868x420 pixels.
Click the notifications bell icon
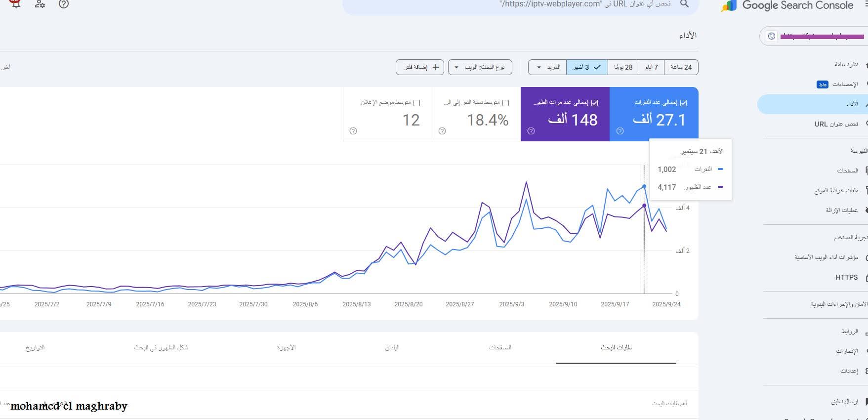pos(16,4)
